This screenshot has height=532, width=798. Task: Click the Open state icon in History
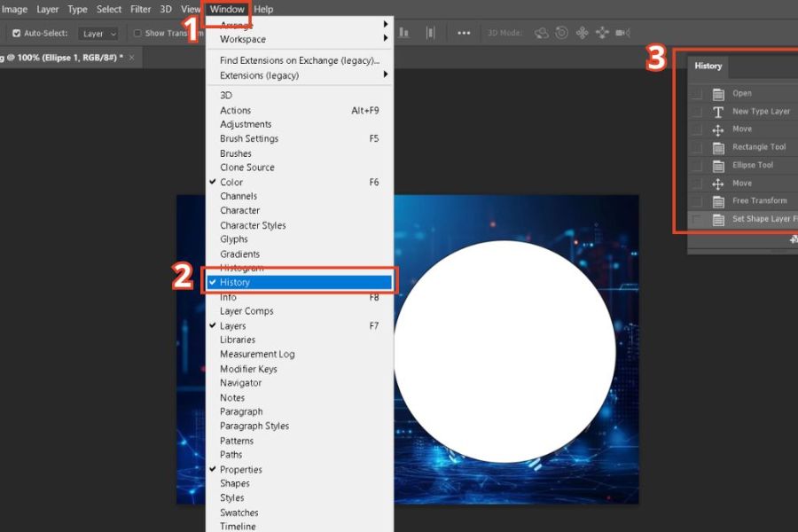click(x=718, y=94)
